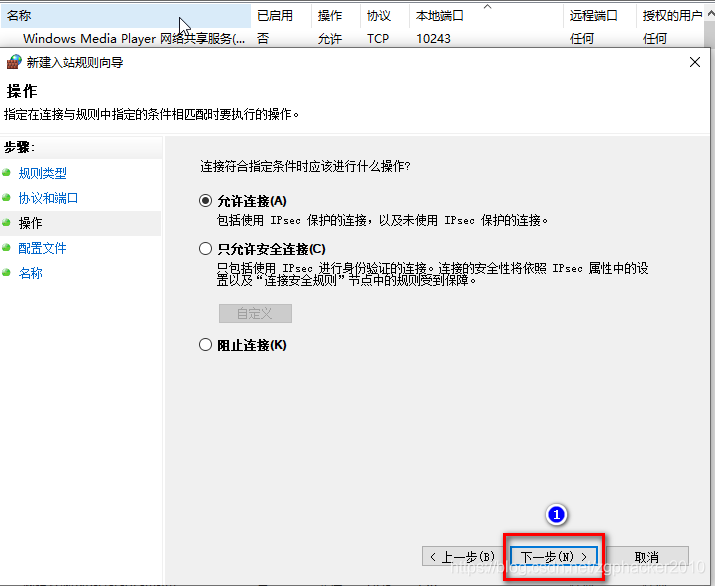Sort by 操作 column header in background list
The image size is (715, 586).
click(336, 16)
